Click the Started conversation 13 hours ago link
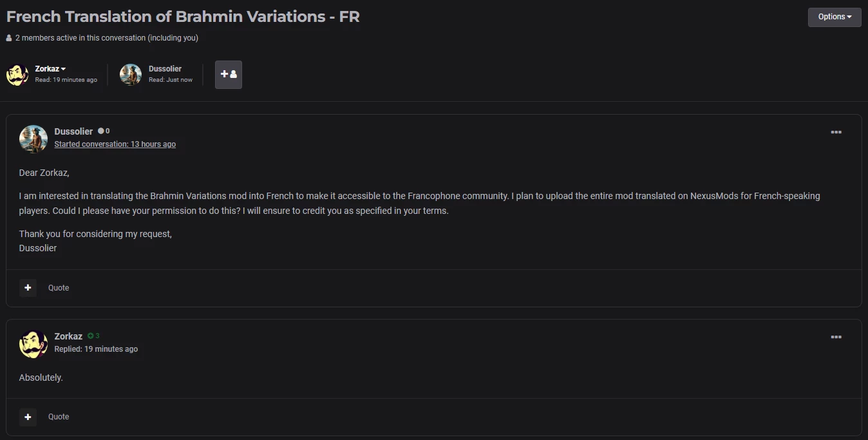Image resolution: width=868 pixels, height=440 pixels. click(115, 144)
